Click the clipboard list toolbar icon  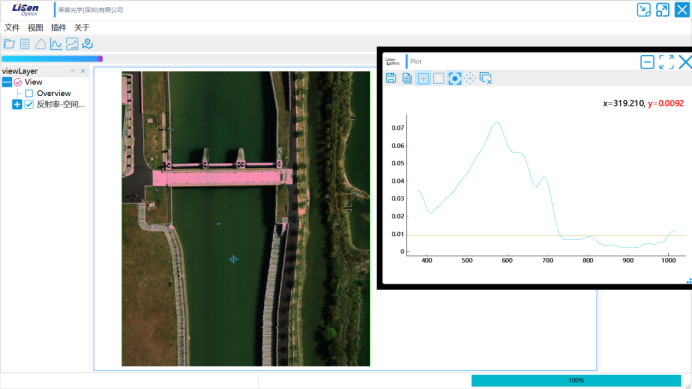click(x=25, y=44)
